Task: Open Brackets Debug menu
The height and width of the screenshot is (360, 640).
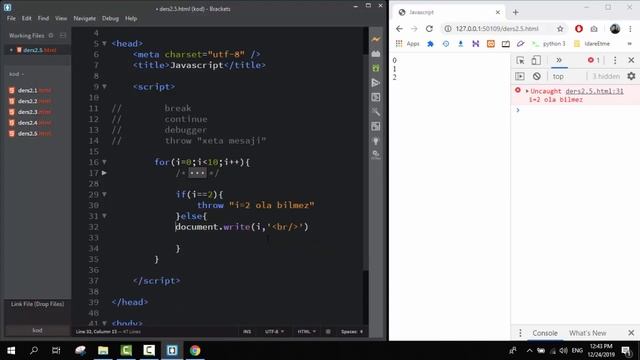Action: click(110, 18)
